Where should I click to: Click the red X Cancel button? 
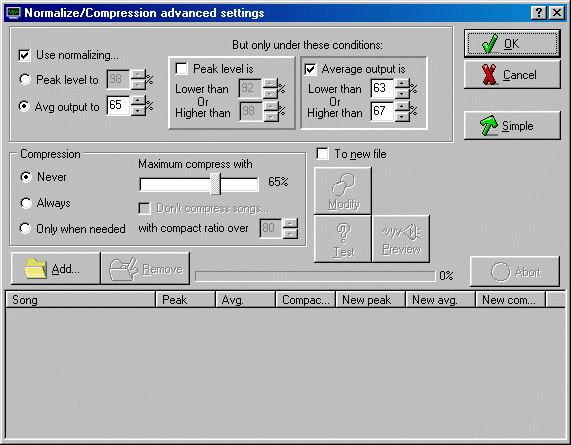(x=512, y=75)
